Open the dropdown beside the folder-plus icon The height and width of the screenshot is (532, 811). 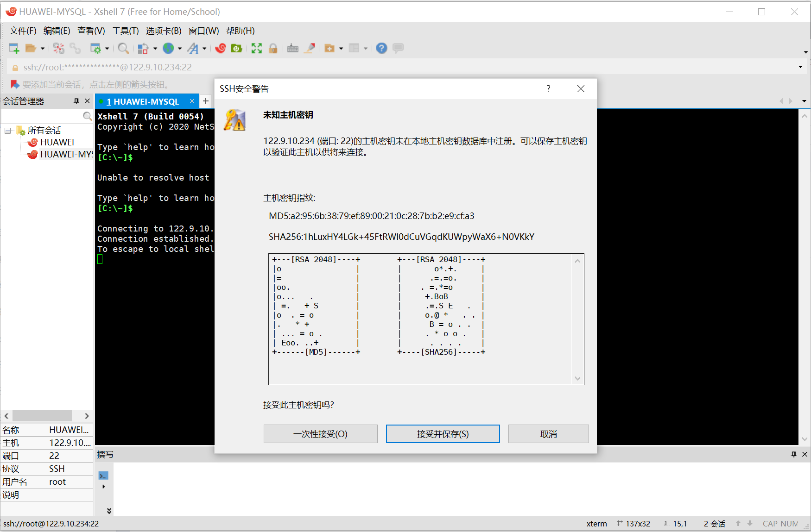(x=341, y=49)
